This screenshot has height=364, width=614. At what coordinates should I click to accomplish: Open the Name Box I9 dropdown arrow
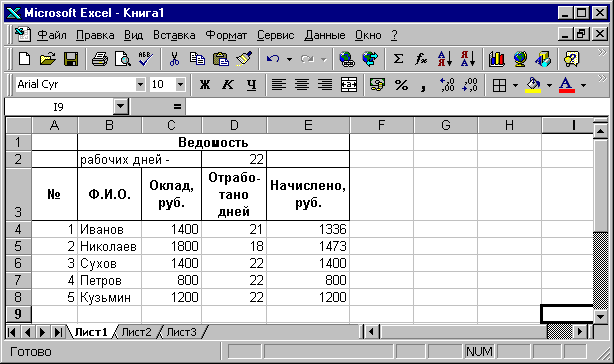click(121, 106)
